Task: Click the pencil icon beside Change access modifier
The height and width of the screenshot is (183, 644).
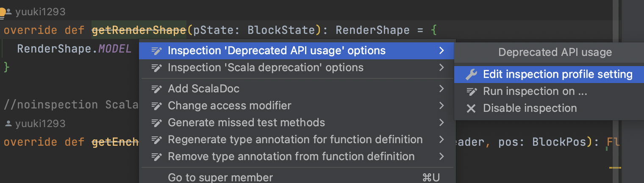Action: tap(156, 105)
